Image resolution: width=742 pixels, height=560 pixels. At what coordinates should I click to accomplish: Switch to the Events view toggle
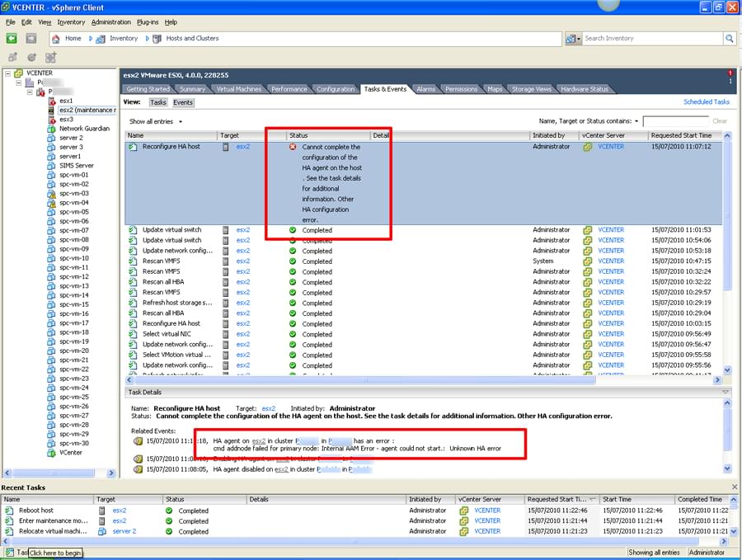(183, 102)
